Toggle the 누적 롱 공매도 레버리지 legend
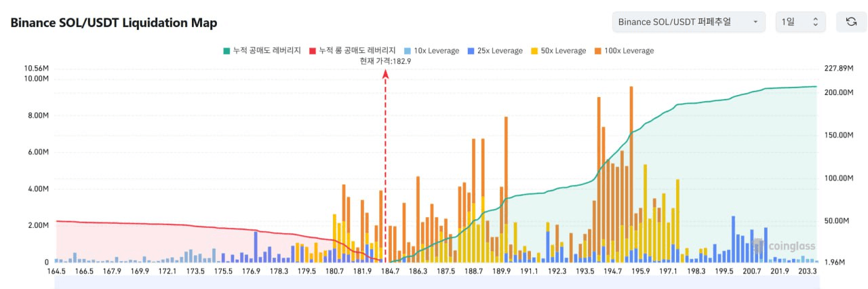 tap(352, 51)
